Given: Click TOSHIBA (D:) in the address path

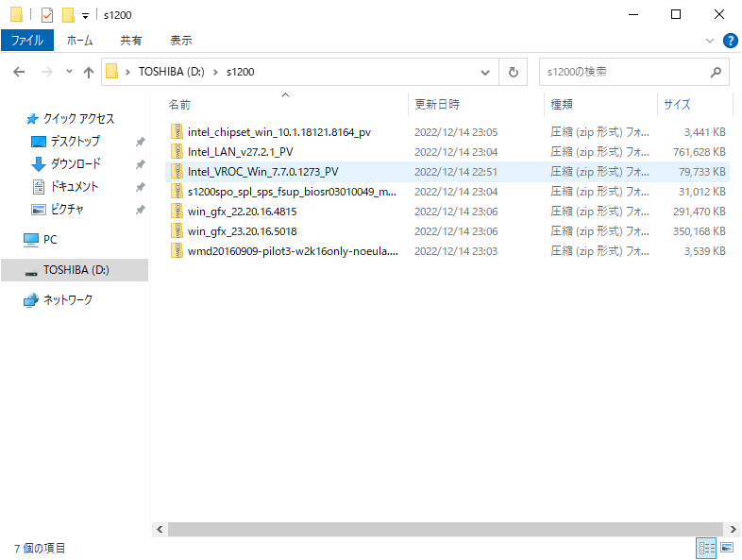Looking at the screenshot, I should point(171,72).
